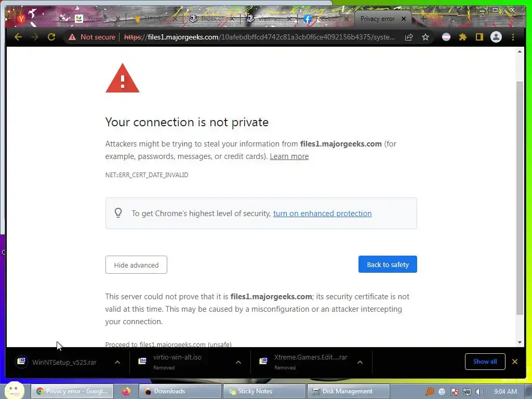Click Show all downloads button
This screenshot has width=532, height=399.
point(485,362)
